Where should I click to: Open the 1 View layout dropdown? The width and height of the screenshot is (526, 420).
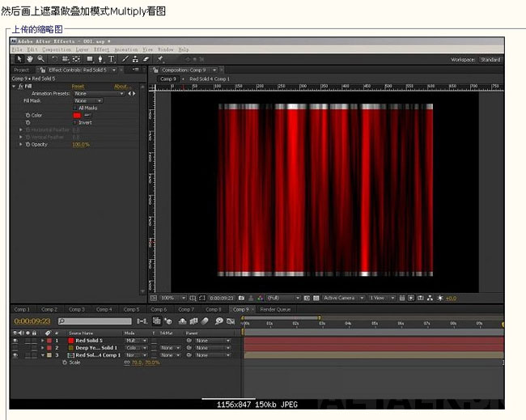pyautogui.click(x=382, y=298)
